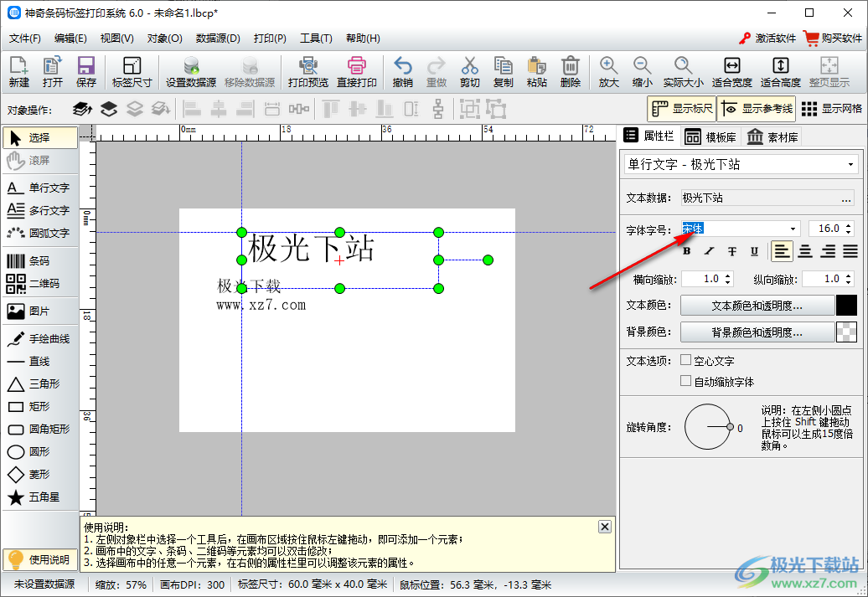This screenshot has height=597, width=868.
Task: Switch to the 素材库 tab
Action: 772,136
